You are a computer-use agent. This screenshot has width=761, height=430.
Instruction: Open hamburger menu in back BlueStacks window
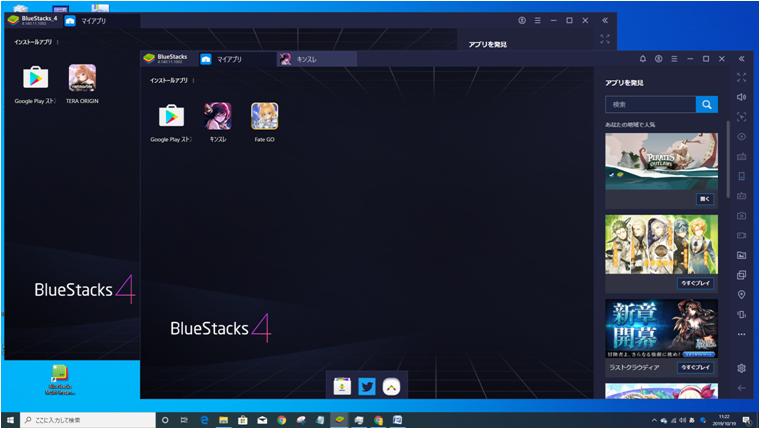[538, 20]
